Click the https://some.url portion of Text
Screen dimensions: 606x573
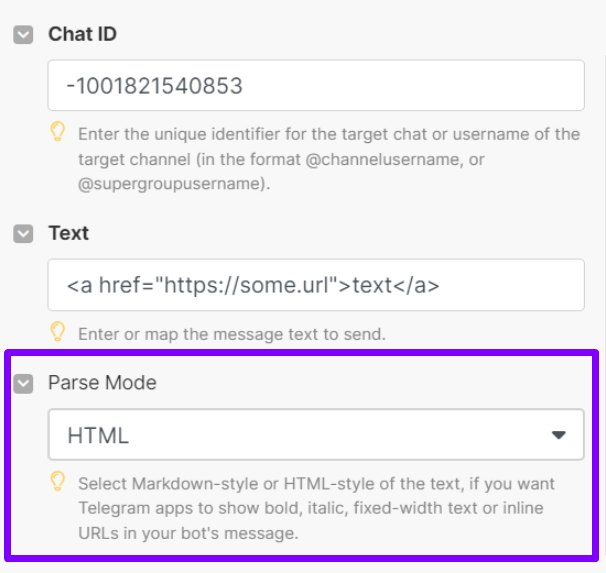246,285
